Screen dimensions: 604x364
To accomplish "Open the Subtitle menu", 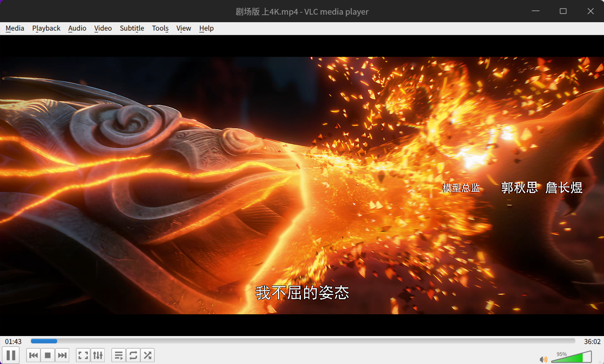I will point(132,28).
